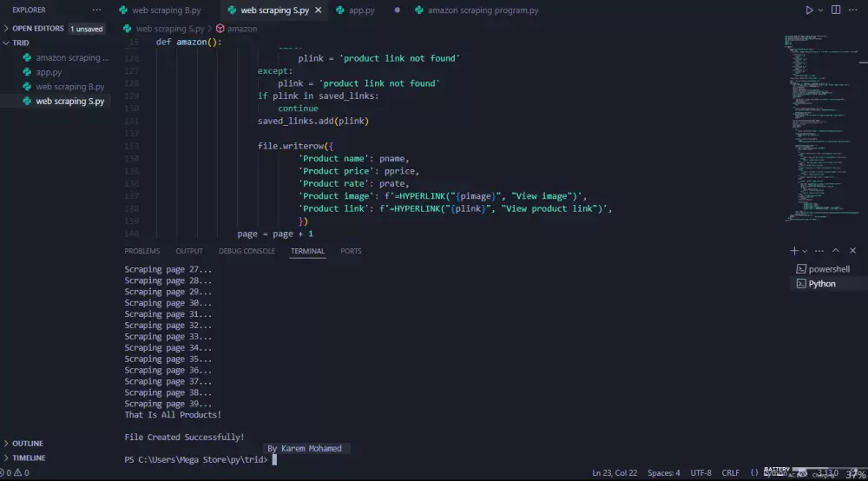Open the Debug Console tab
The height and width of the screenshot is (481, 868).
click(247, 251)
